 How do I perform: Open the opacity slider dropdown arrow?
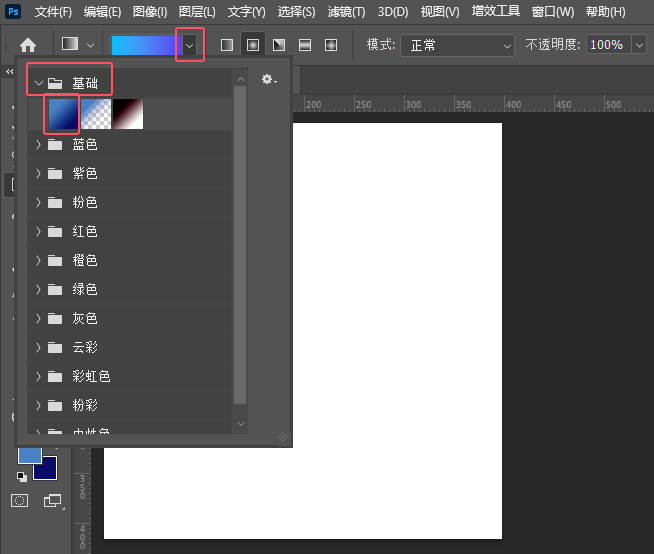(639, 45)
